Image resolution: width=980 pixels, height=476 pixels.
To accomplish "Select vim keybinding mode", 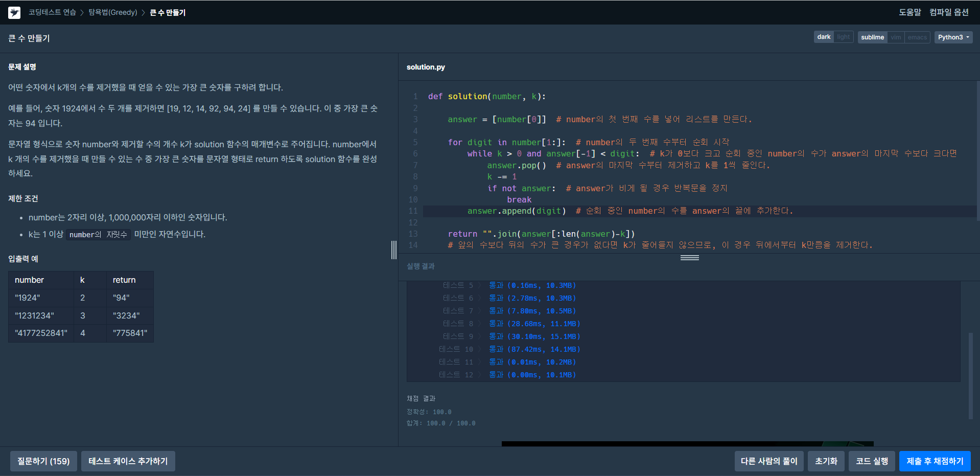I will click(896, 37).
